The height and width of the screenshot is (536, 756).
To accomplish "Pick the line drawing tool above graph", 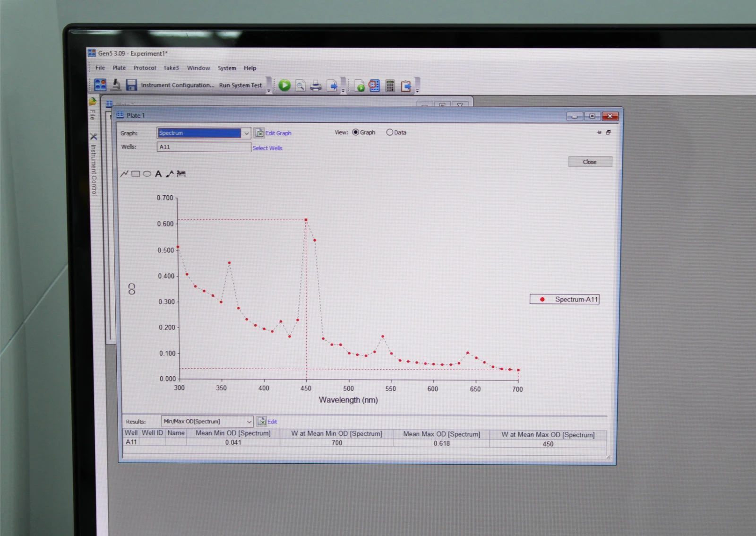I will 124,174.
